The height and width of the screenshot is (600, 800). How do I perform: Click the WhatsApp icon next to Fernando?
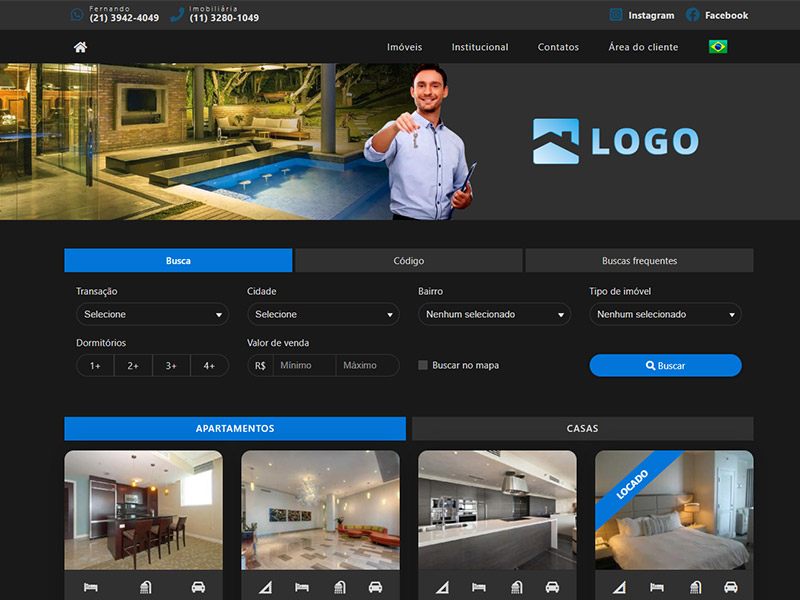coord(77,14)
